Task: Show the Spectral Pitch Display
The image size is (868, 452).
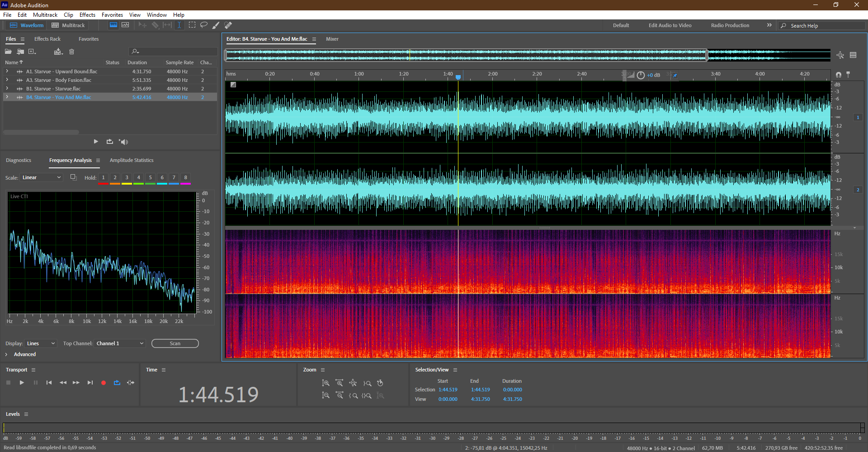Action: pos(125,25)
